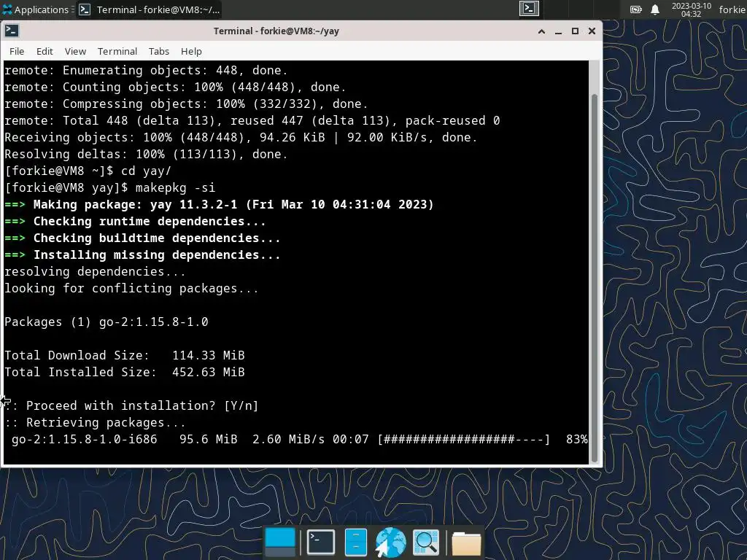
Task: Click the go package download progress bar
Action: [463, 439]
